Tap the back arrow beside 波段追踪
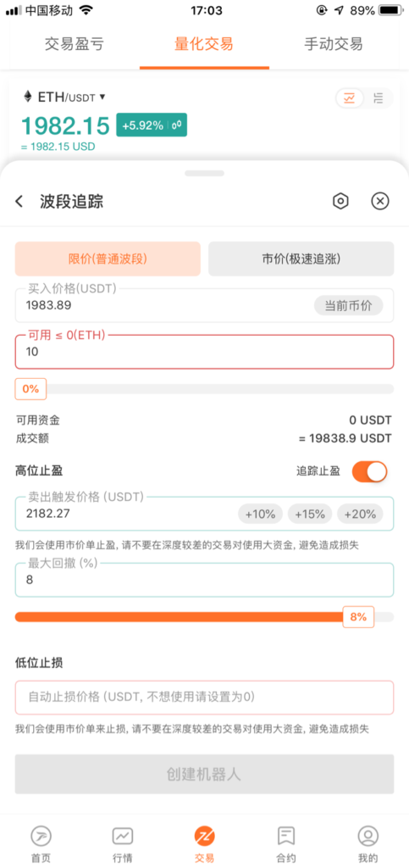 click(19, 202)
